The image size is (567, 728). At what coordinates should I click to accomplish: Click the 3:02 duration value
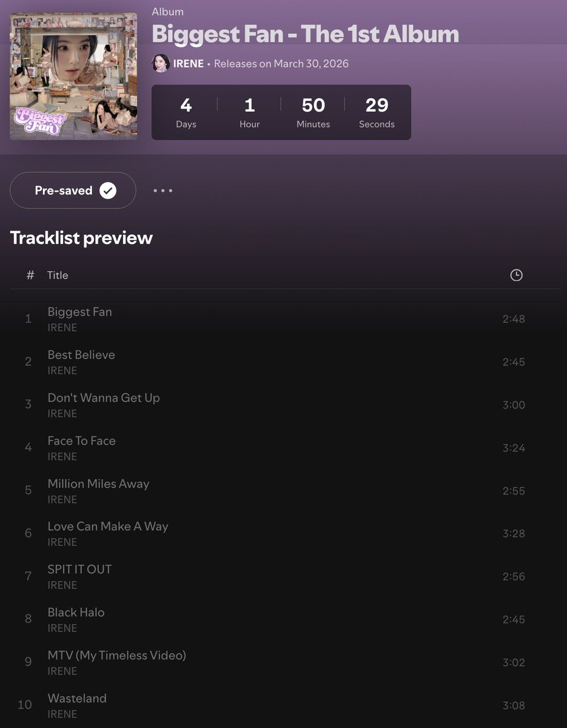coord(514,663)
